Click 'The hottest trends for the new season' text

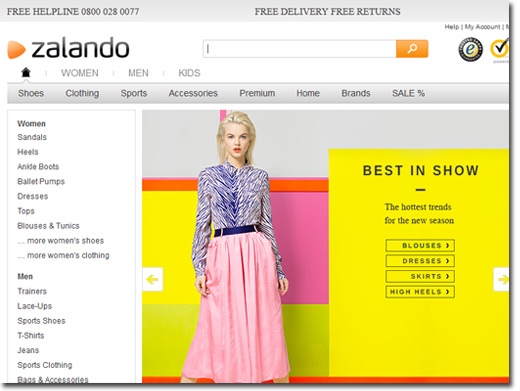click(x=419, y=214)
